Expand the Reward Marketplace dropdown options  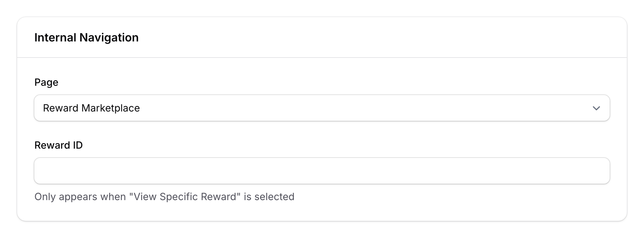[322, 108]
